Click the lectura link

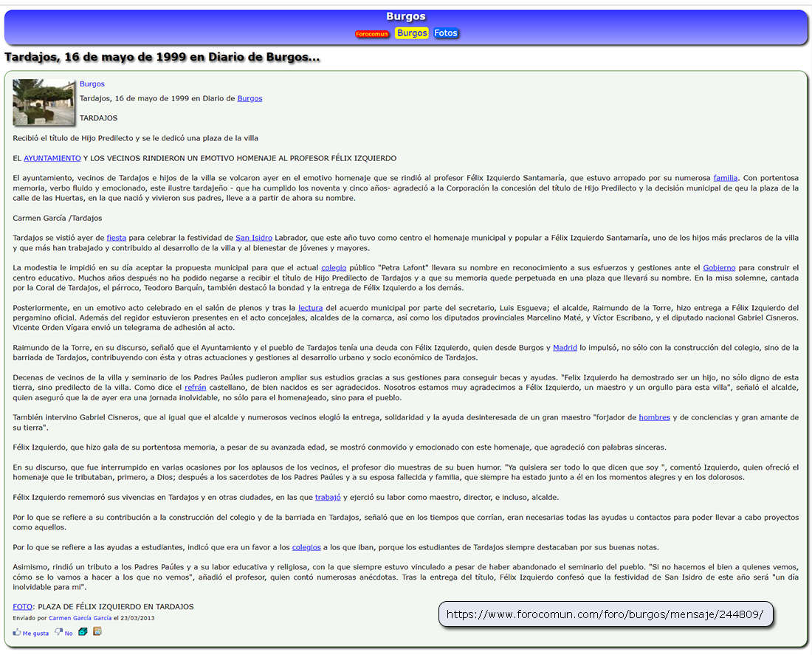[x=310, y=308]
